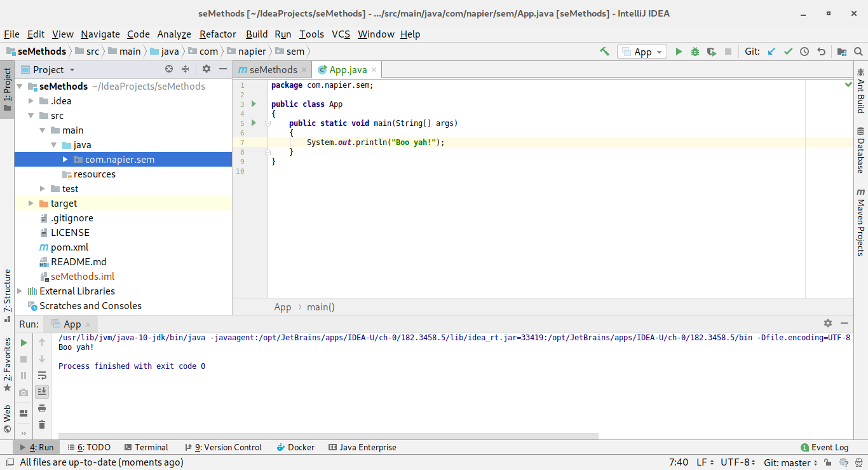Click run gutter icon beside class App
868x470 pixels.
pos(254,104)
